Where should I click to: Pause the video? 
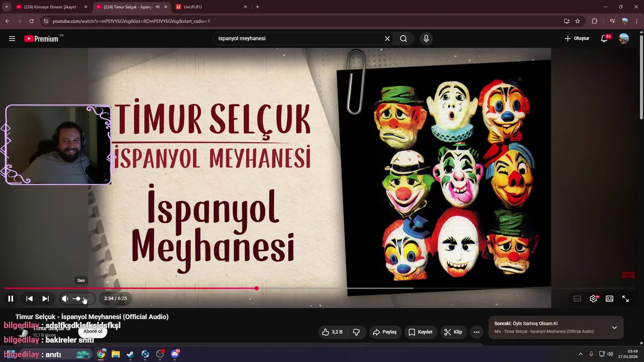[11, 299]
